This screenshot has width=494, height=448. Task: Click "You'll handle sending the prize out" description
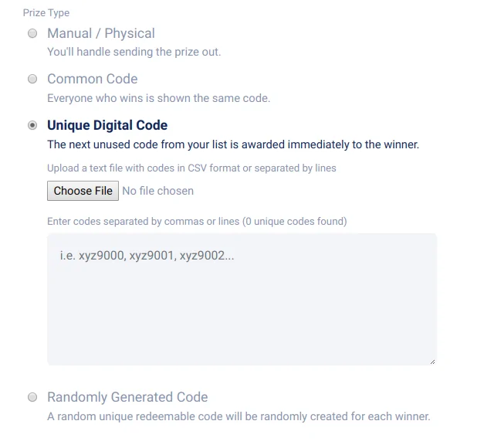[134, 52]
